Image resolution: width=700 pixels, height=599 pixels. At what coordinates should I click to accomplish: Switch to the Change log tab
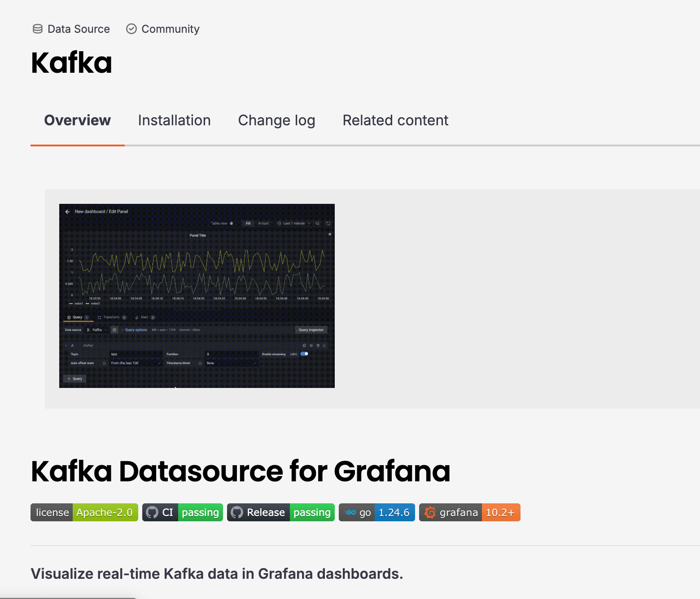(277, 120)
